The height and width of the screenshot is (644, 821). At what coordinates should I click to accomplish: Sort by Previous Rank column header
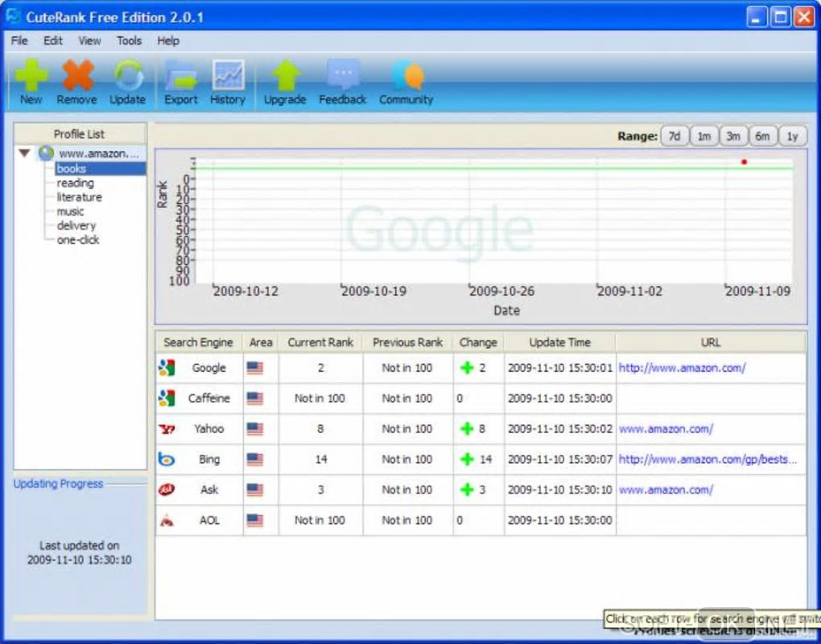pyautogui.click(x=407, y=342)
